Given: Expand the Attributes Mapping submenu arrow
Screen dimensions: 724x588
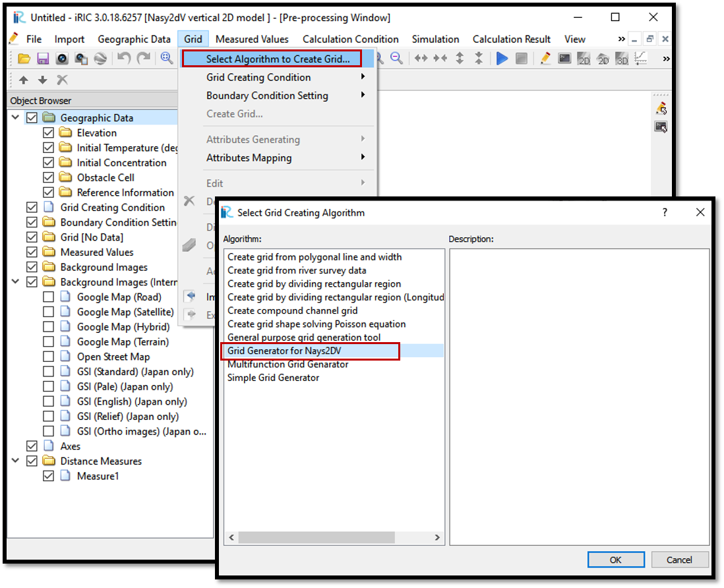Looking at the screenshot, I should click(363, 157).
